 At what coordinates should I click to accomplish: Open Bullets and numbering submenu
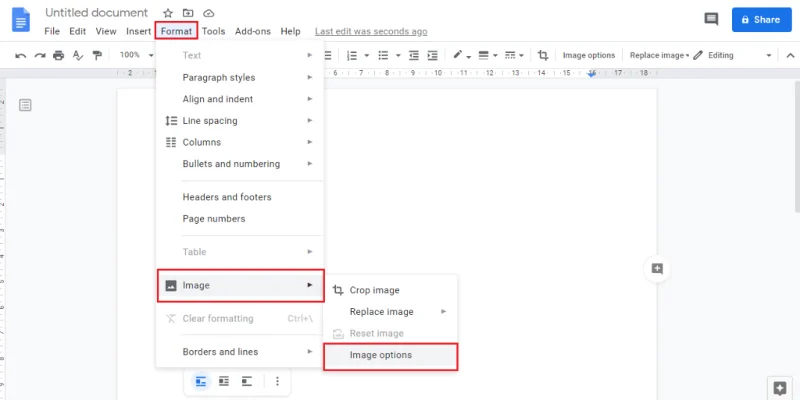coord(240,164)
